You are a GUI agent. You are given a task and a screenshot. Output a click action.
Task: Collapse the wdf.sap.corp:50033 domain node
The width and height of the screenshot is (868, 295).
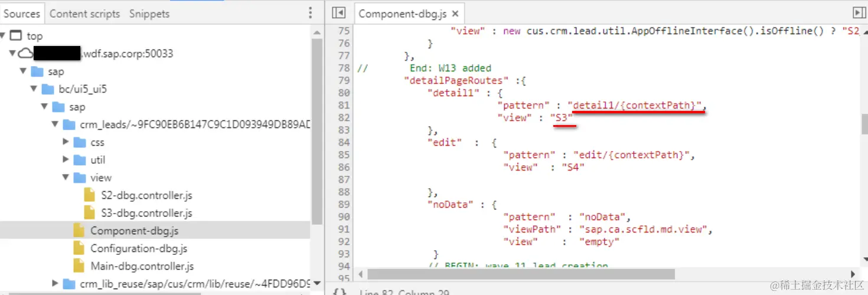13,54
